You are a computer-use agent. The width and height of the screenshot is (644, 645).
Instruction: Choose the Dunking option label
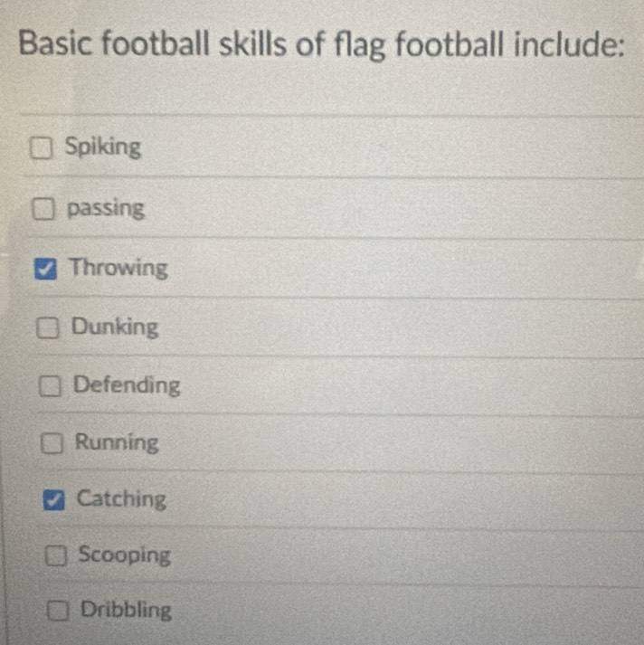click(115, 327)
